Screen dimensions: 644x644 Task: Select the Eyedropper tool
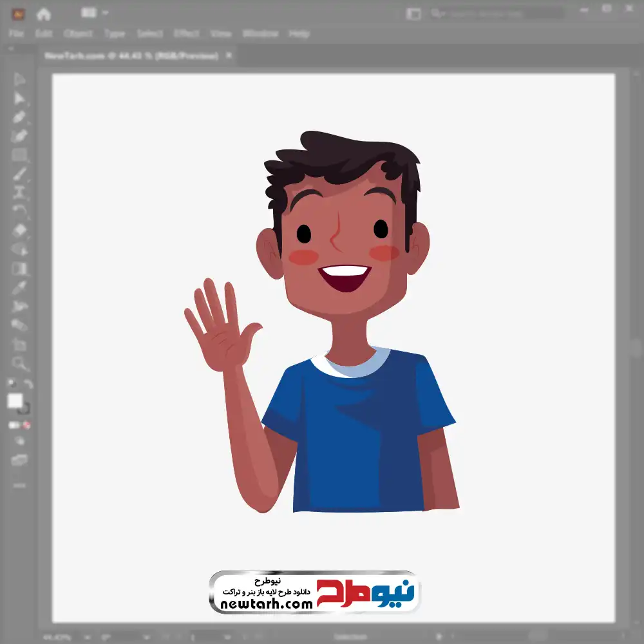click(x=19, y=287)
